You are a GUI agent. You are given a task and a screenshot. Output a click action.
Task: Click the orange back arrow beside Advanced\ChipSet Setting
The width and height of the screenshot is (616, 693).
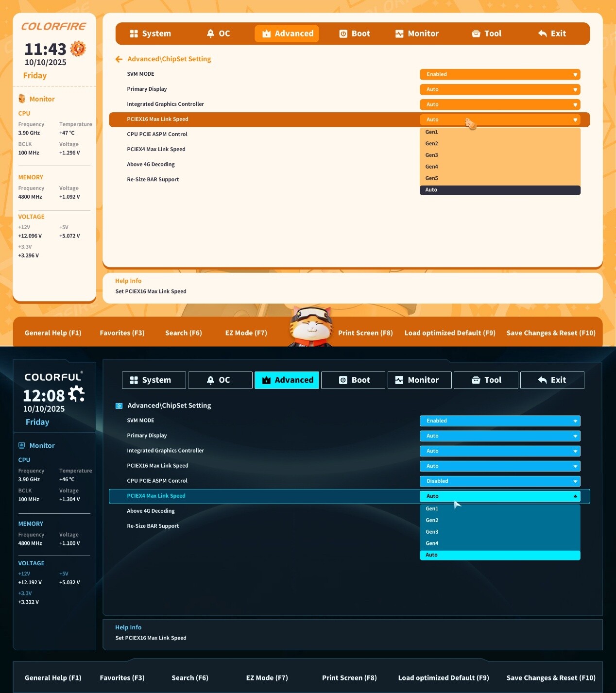pyautogui.click(x=119, y=59)
